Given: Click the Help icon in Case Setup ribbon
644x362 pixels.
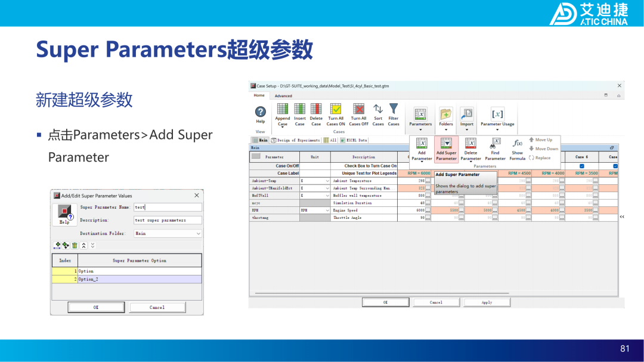Looking at the screenshot, I should click(261, 112).
